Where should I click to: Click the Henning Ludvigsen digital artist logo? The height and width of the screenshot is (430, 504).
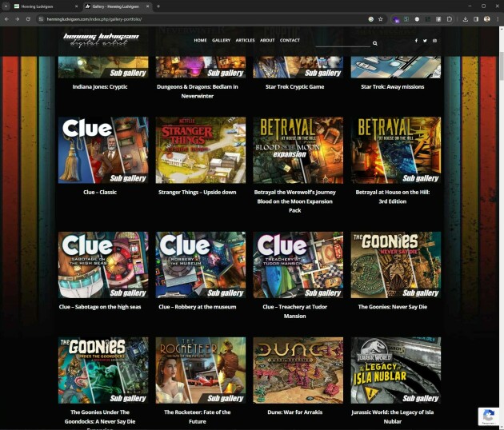pos(101,40)
